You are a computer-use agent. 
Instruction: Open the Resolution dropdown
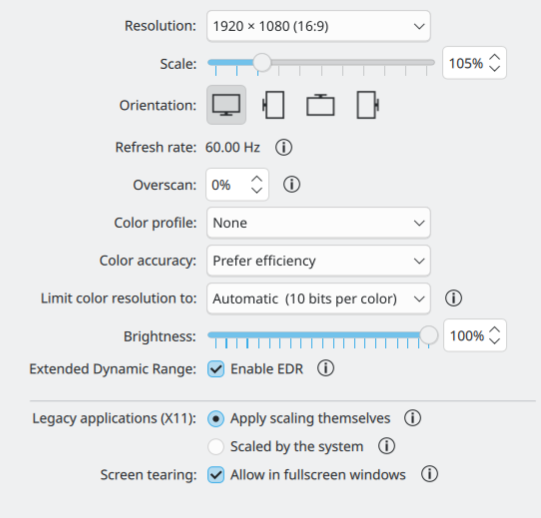coord(318,26)
